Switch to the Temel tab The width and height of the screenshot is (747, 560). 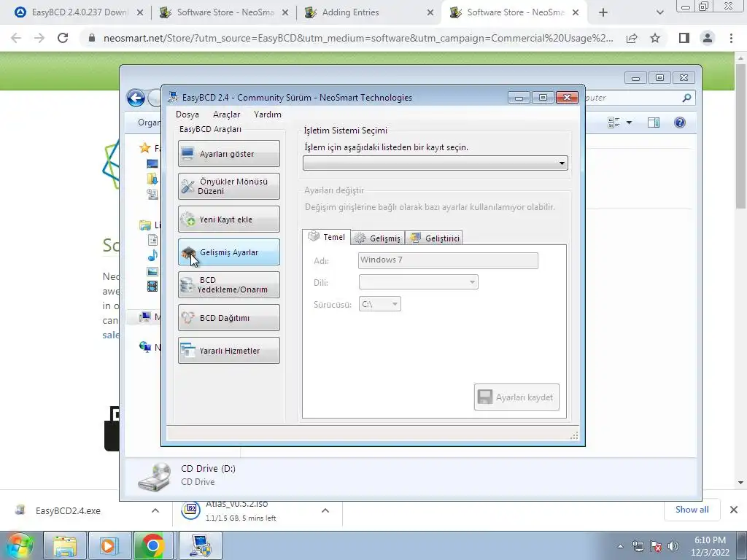coord(327,237)
